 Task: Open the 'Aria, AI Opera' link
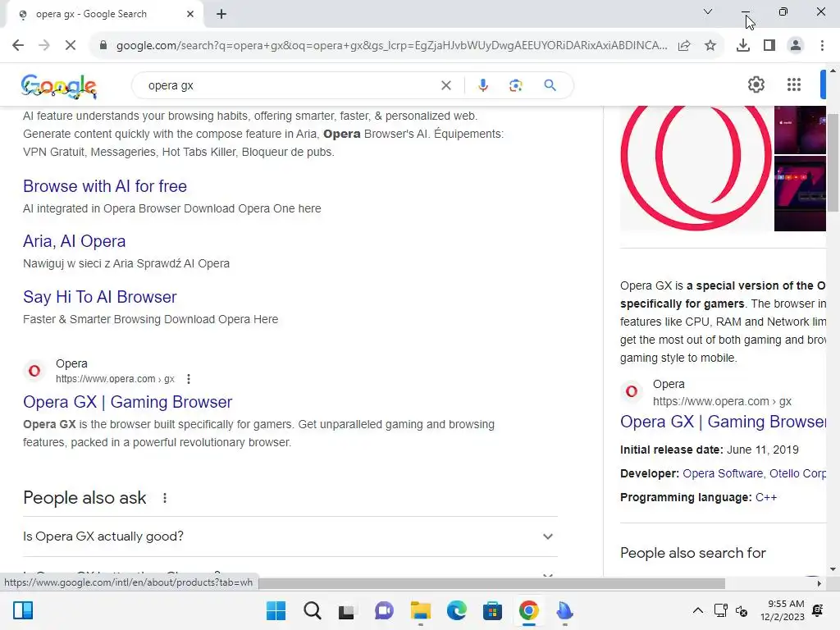tap(75, 241)
